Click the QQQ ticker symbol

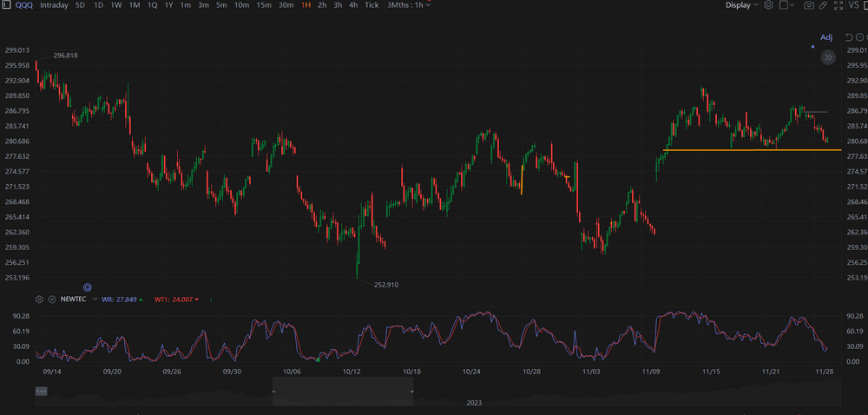[x=24, y=5]
